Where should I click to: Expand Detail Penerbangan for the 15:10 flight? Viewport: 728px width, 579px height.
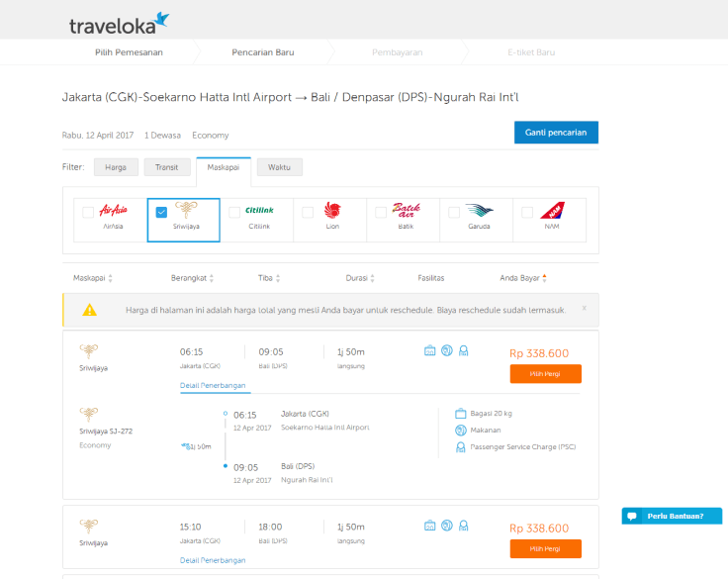pos(213,559)
